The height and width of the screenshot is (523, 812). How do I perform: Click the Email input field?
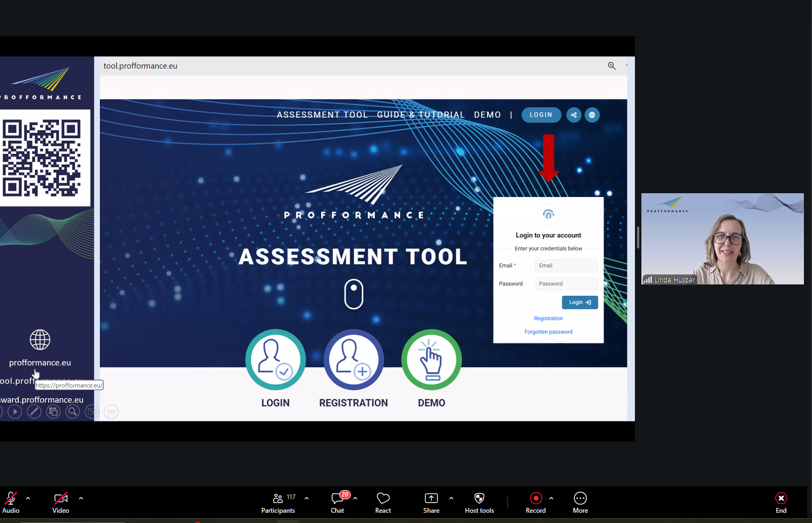pos(566,266)
